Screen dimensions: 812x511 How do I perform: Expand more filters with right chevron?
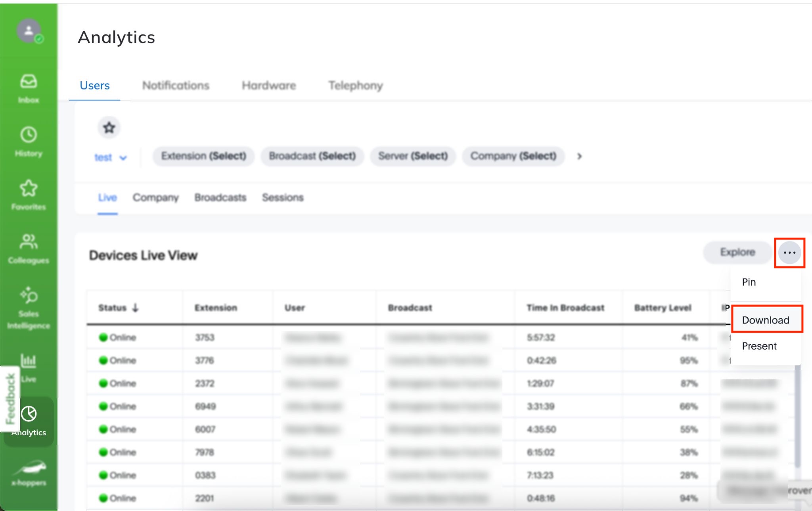click(x=579, y=156)
